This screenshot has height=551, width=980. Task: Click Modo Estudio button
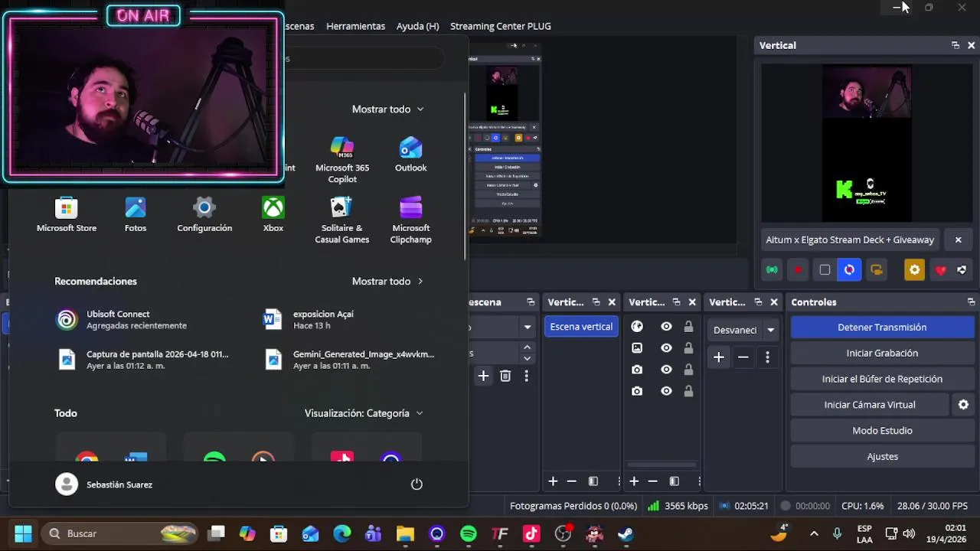882,430
